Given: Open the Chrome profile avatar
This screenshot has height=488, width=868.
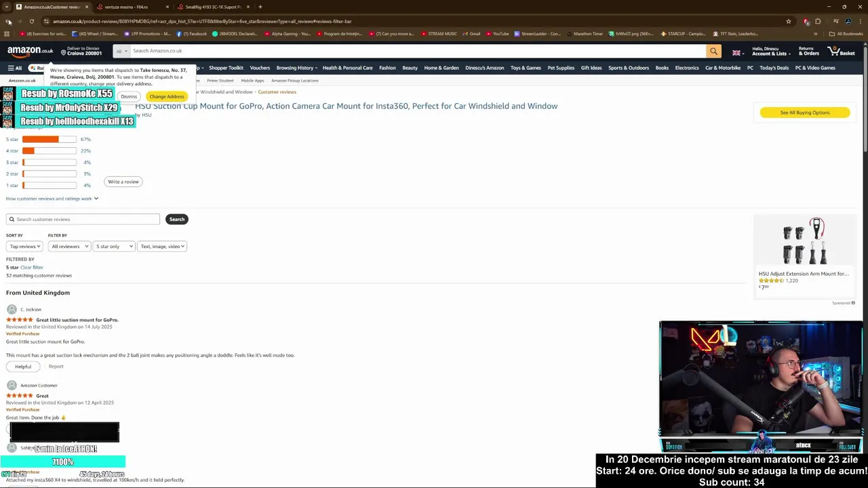Looking at the screenshot, I should pyautogui.click(x=848, y=22).
